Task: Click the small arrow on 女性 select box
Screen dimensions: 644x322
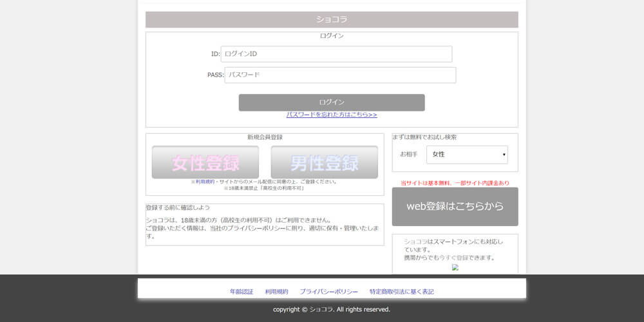Action: click(x=504, y=155)
